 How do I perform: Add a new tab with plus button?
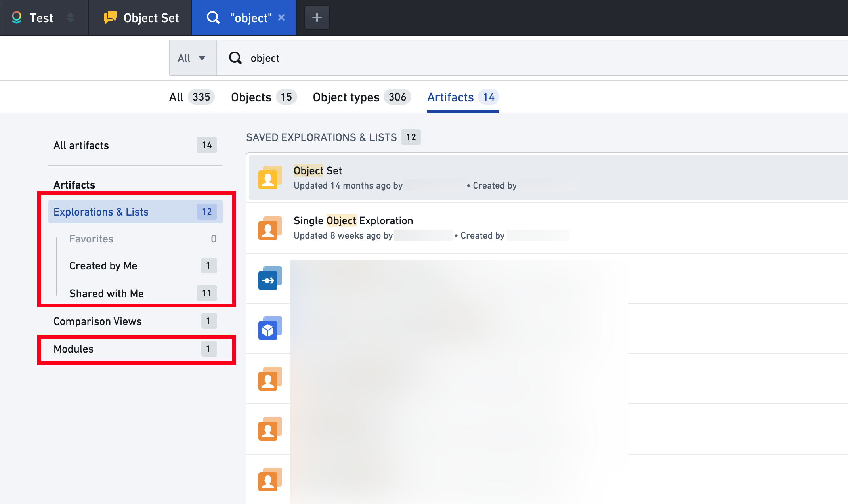click(317, 17)
